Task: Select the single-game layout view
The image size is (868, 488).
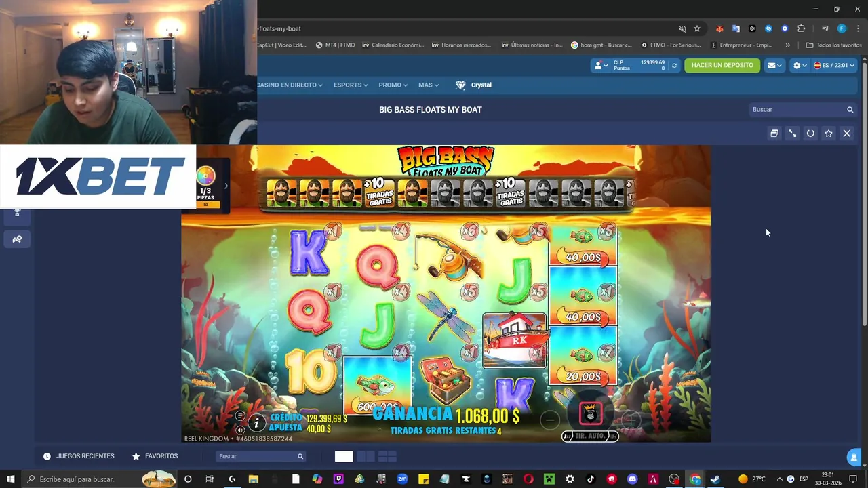Action: pyautogui.click(x=344, y=456)
